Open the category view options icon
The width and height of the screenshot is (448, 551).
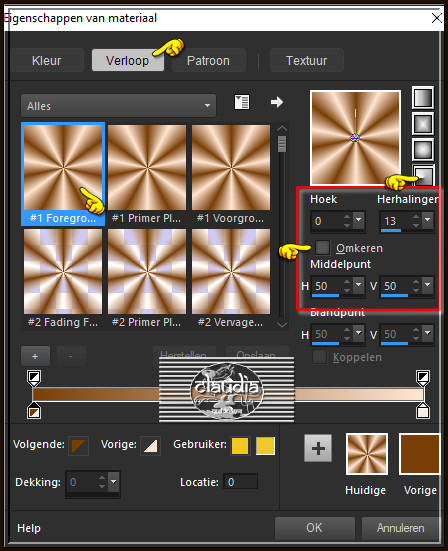click(242, 102)
